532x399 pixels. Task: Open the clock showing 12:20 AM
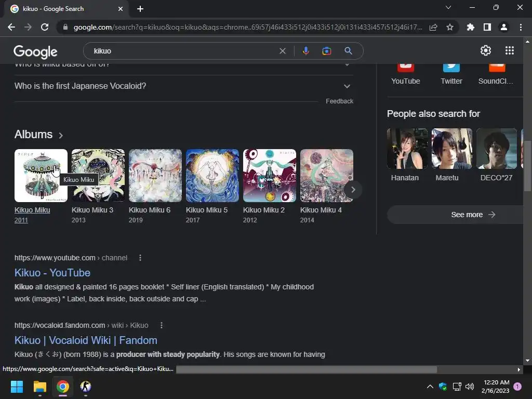(x=495, y=387)
